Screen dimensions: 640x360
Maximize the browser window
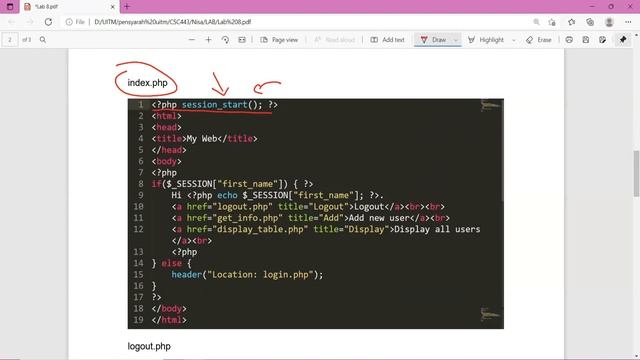611,7
